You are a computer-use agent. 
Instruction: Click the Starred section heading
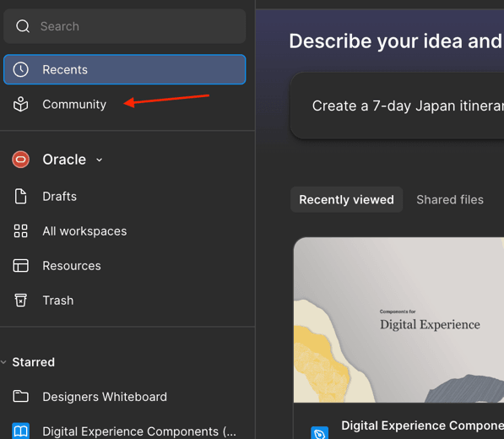click(34, 362)
